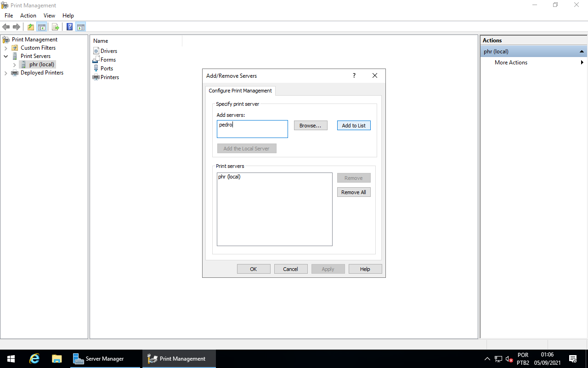This screenshot has height=368, width=588.
Task: Click inside the Add servers text field
Action: coord(252,129)
